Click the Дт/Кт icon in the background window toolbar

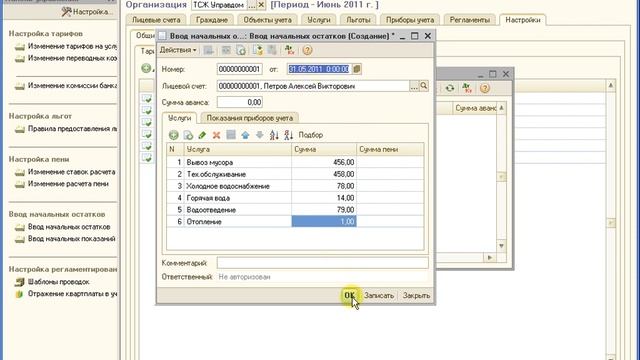(467, 88)
